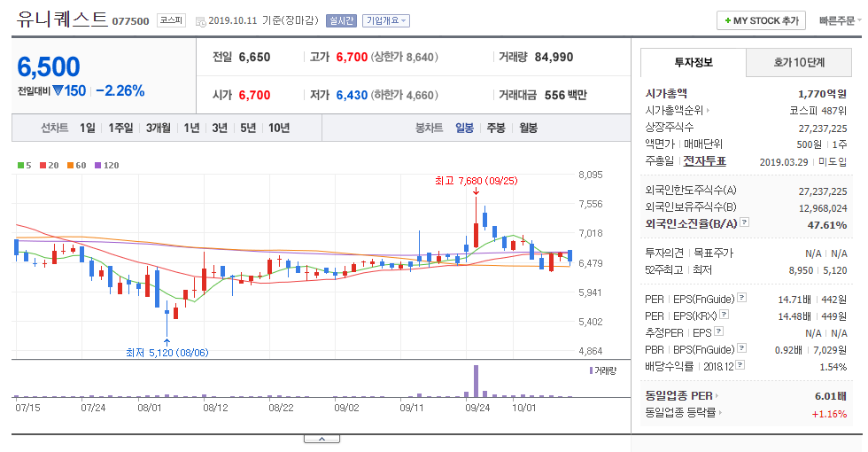
Task: Click the orange 60-day moving average legend
Action: pos(77,165)
